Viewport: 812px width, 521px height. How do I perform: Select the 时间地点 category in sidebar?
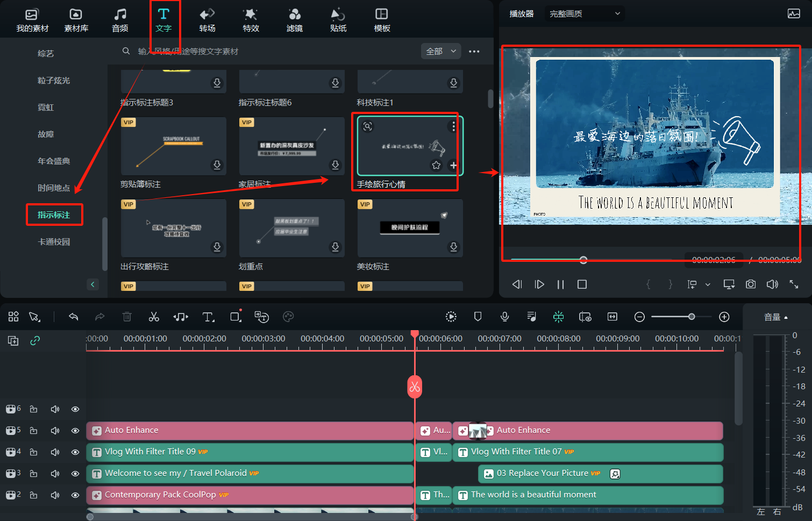54,188
